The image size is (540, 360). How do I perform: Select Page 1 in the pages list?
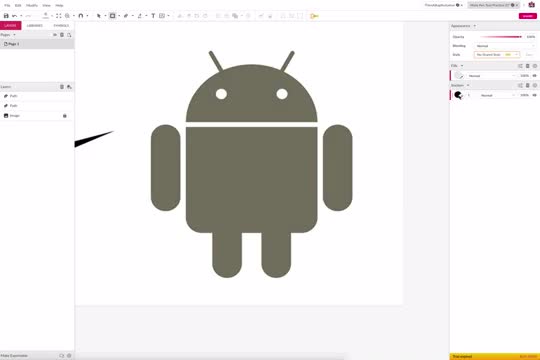[37, 44]
